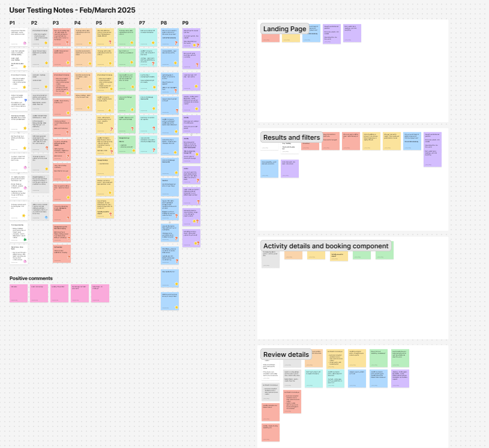Viewport: 489px width, 448px height.
Task: Click the star stamp on P9's first note
Action: coord(194,45)
